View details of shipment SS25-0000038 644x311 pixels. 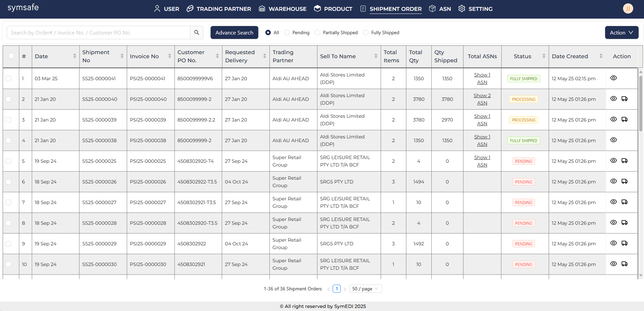[613, 140]
